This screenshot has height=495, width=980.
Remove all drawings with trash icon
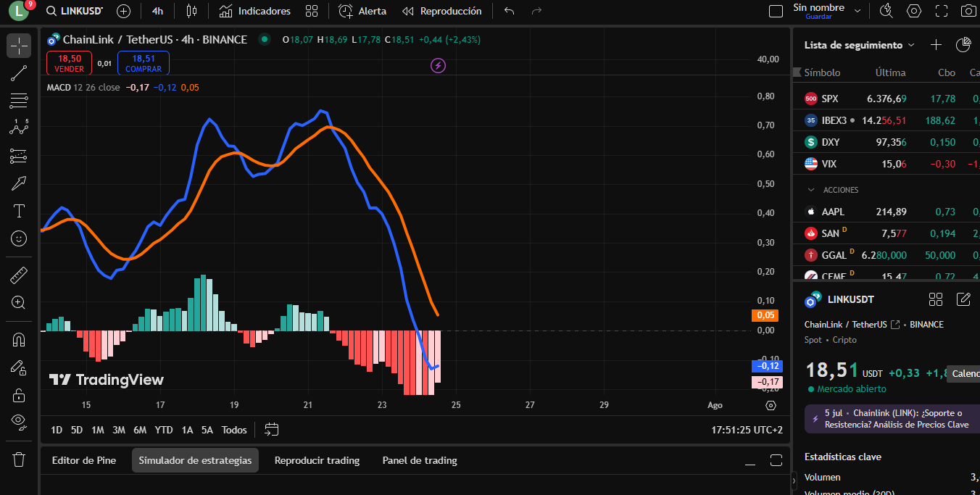coord(19,459)
